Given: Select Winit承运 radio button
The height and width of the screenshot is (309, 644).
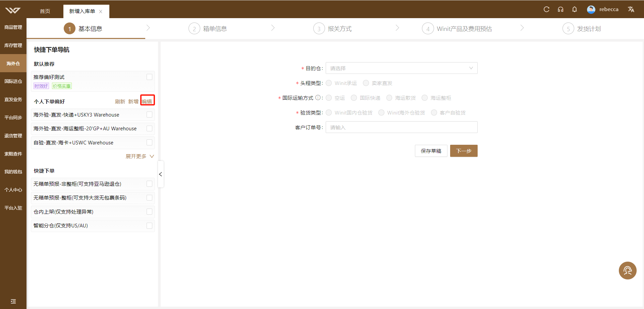Looking at the screenshot, I should tap(329, 83).
